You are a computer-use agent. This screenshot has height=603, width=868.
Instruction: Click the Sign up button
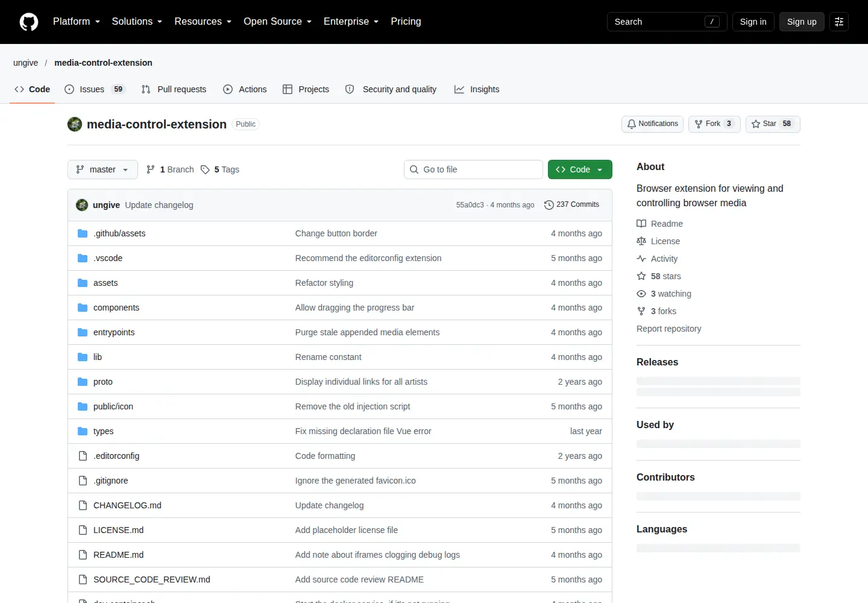coord(802,22)
